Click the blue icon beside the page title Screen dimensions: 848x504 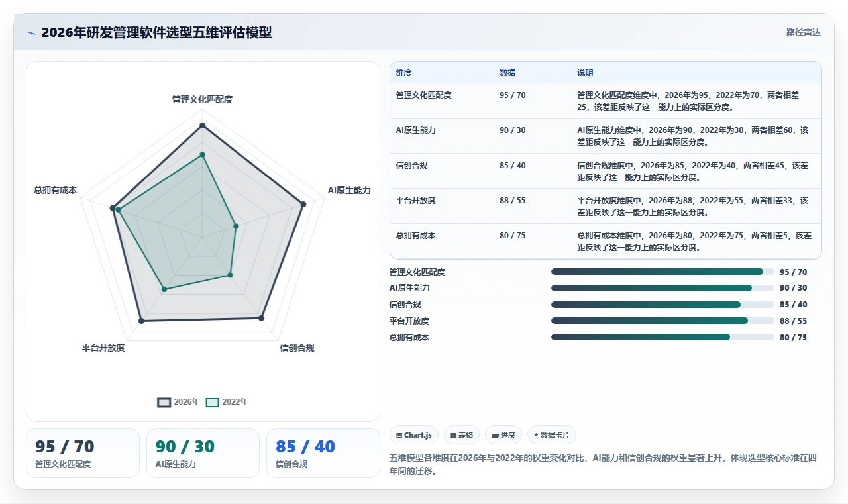[x=31, y=33]
